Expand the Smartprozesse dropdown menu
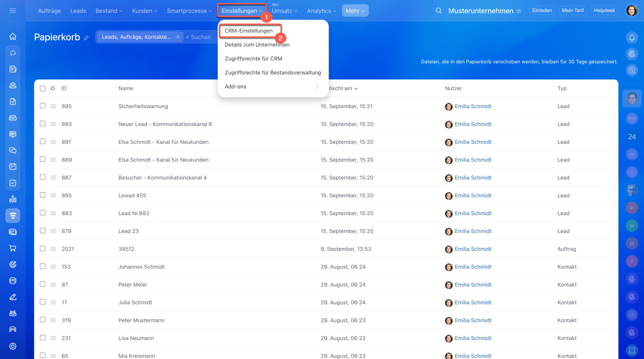The height and width of the screenshot is (359, 644). click(x=189, y=11)
